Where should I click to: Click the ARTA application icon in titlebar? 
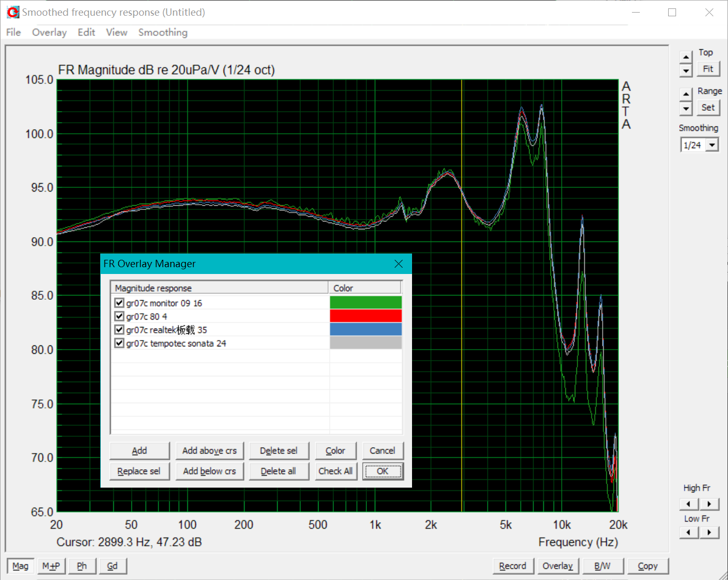(x=13, y=11)
